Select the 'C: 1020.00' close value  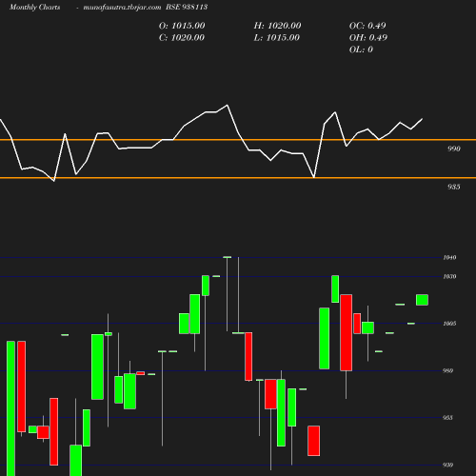coord(182,37)
